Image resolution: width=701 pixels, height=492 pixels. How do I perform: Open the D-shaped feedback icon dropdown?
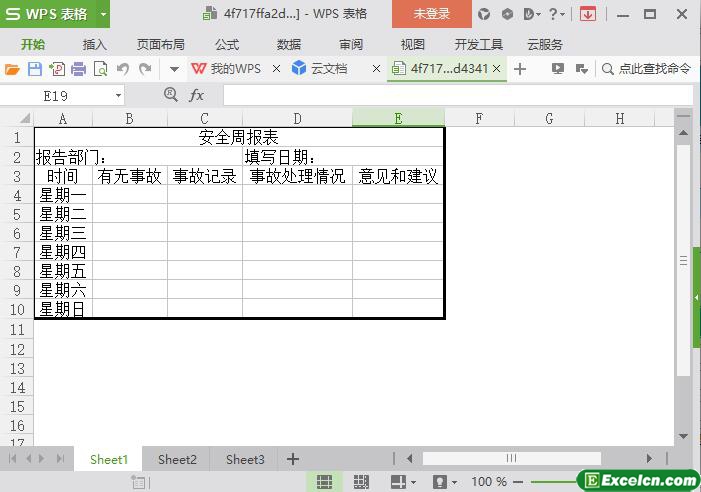click(532, 14)
